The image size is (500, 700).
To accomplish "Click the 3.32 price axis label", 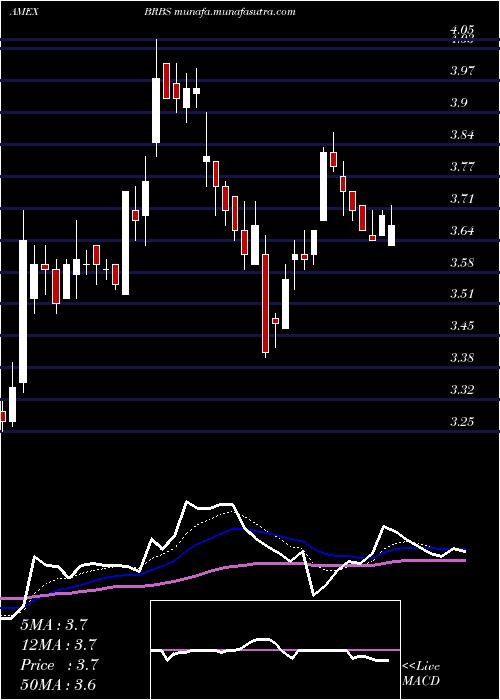I will 462,389.
